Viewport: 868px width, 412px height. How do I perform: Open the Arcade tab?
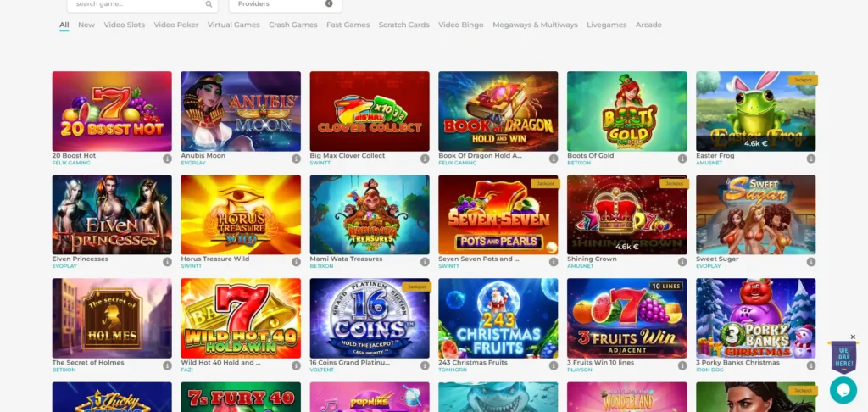click(648, 25)
